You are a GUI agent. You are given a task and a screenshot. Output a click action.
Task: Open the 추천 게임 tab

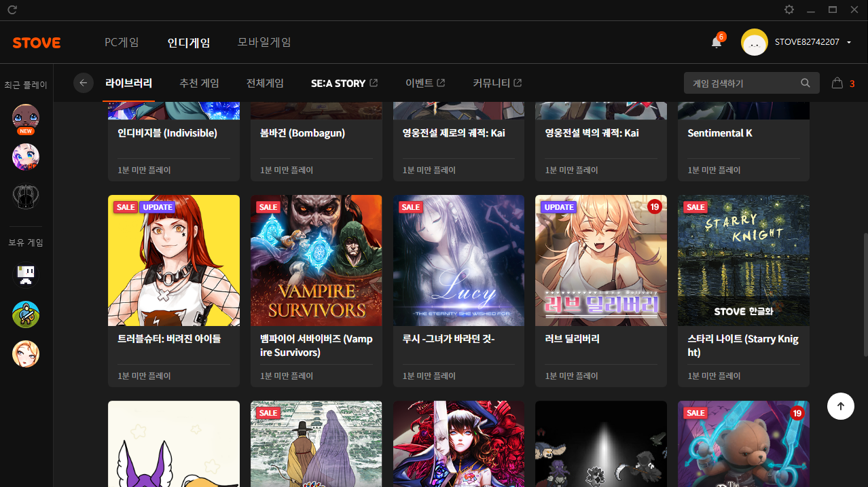pos(199,83)
